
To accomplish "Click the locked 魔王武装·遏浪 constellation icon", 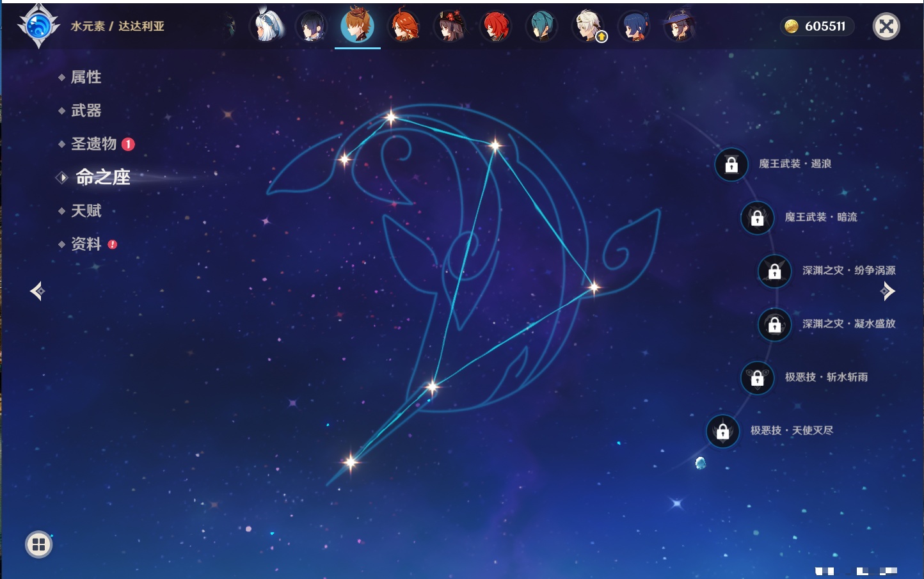I will [x=731, y=164].
